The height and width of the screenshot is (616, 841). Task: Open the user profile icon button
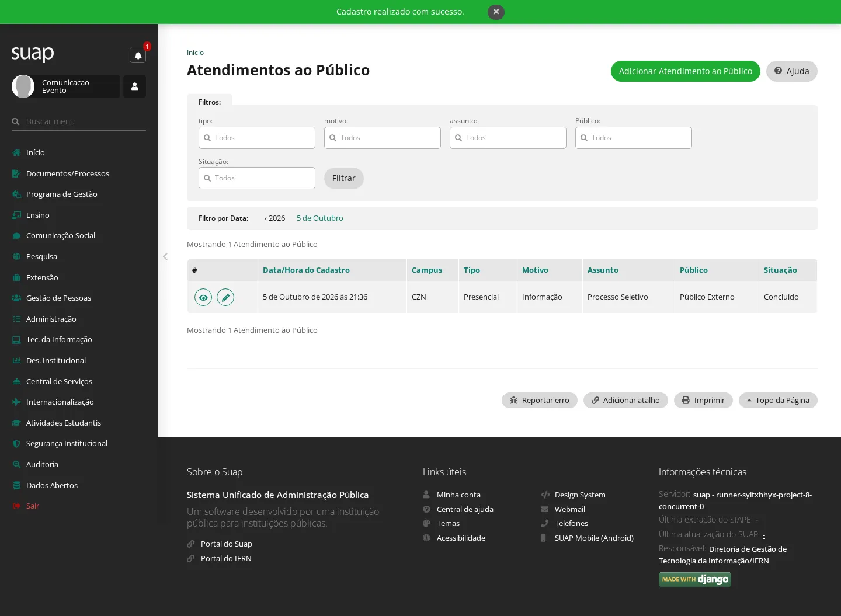134,86
